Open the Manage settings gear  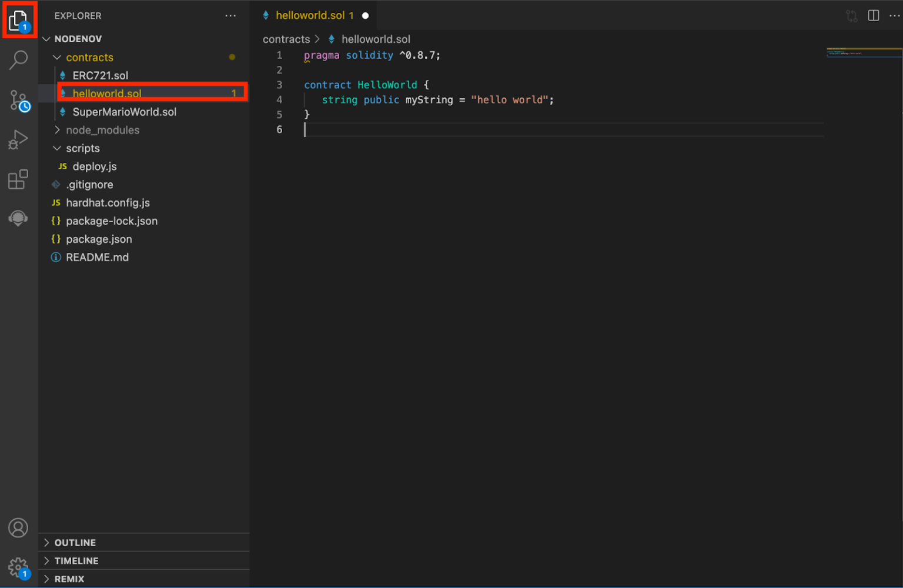18,566
